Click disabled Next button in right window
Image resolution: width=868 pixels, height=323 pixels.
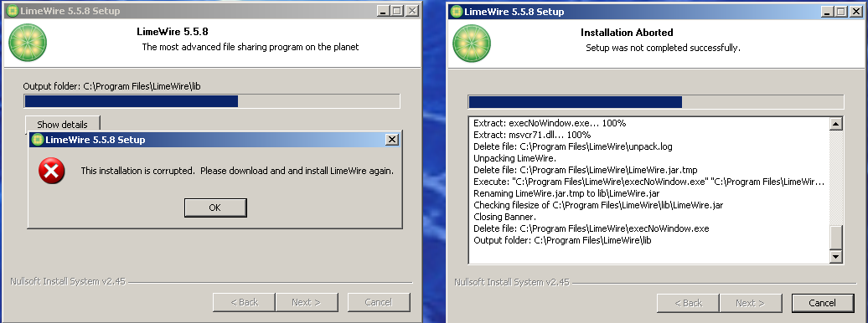tap(750, 303)
